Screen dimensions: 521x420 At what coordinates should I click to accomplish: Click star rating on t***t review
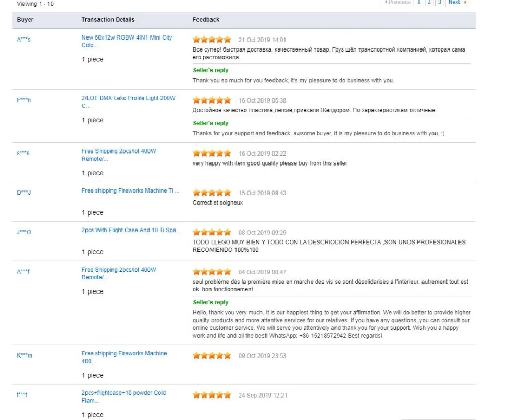click(212, 395)
